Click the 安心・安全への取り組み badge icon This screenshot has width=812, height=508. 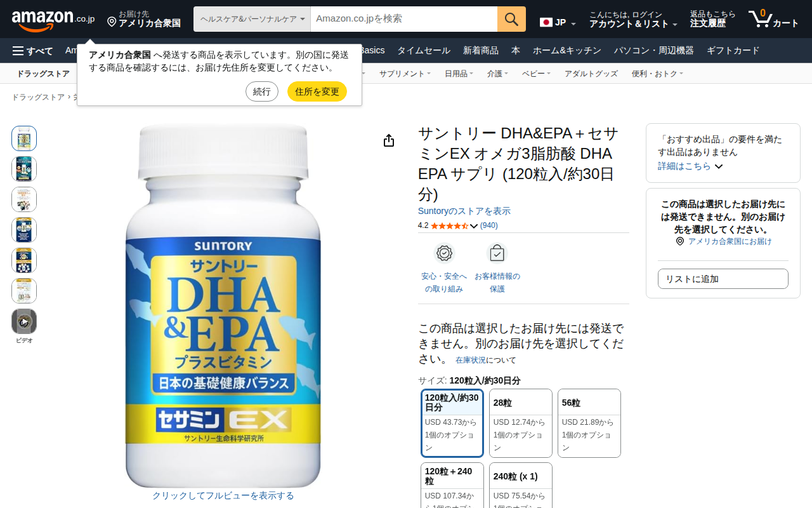[444, 253]
